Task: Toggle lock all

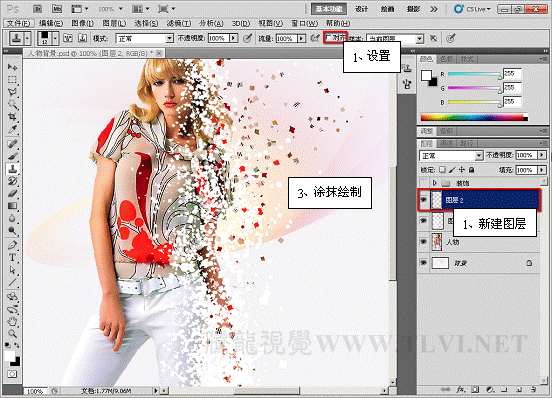Action: click(x=471, y=170)
